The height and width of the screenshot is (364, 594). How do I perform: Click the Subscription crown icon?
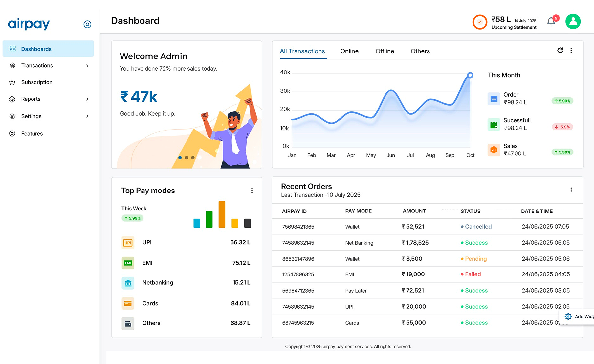click(x=12, y=82)
